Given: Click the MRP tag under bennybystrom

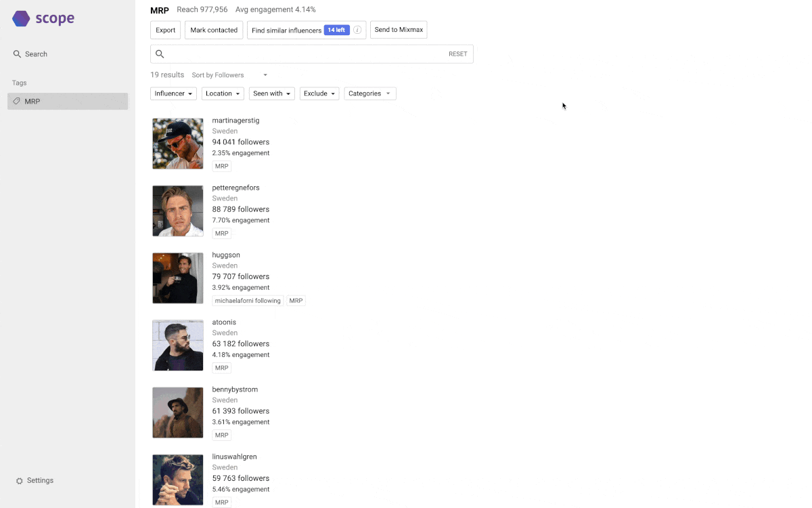Looking at the screenshot, I should [x=221, y=435].
